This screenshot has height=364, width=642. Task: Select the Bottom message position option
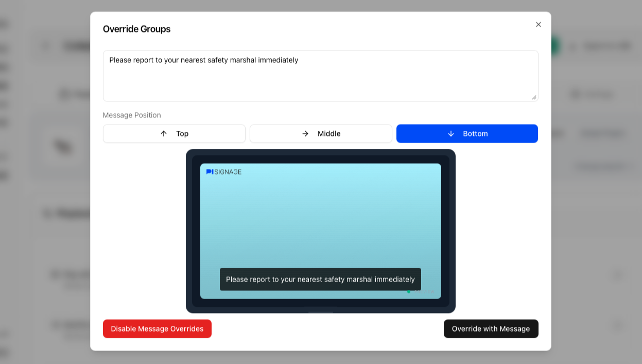coord(467,134)
